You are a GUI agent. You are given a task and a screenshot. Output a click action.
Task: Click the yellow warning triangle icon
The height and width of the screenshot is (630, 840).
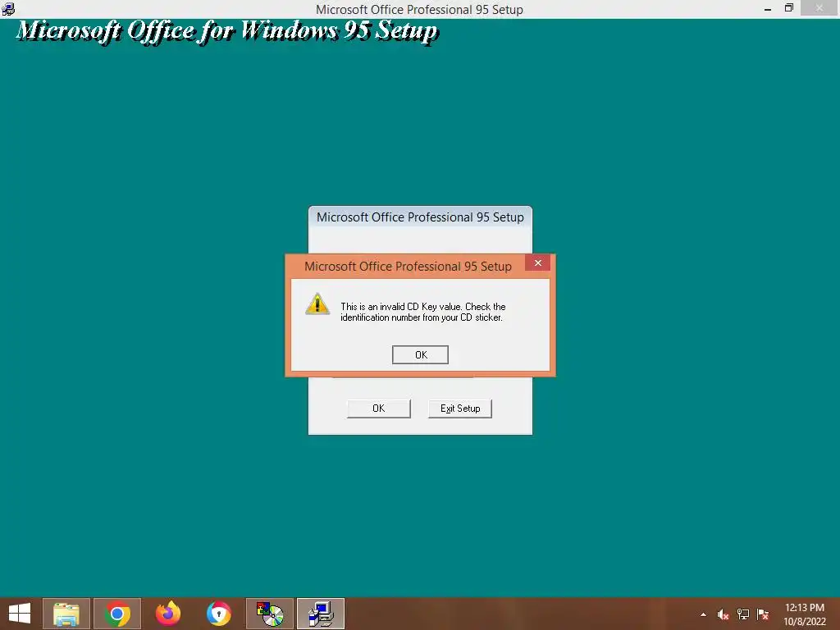click(x=317, y=304)
